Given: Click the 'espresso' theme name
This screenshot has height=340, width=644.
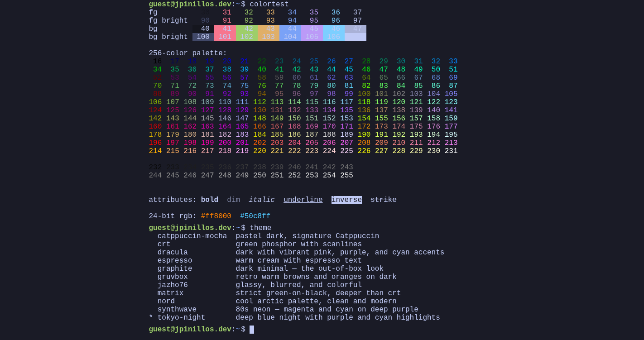Looking at the screenshot, I should (175, 261).
